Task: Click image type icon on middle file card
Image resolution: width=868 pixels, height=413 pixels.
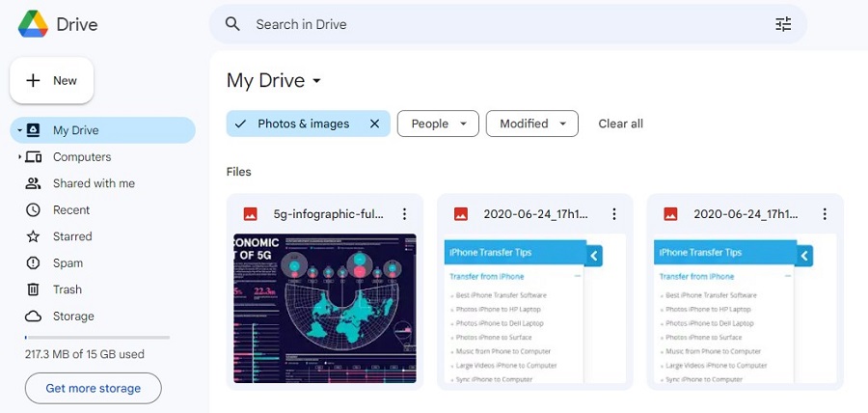Action: pyautogui.click(x=461, y=213)
